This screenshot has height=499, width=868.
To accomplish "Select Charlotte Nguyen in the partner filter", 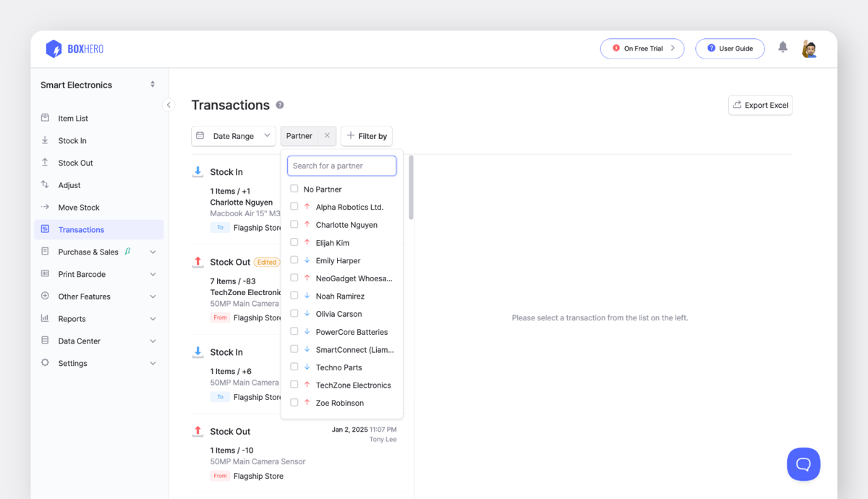I will [x=294, y=224].
